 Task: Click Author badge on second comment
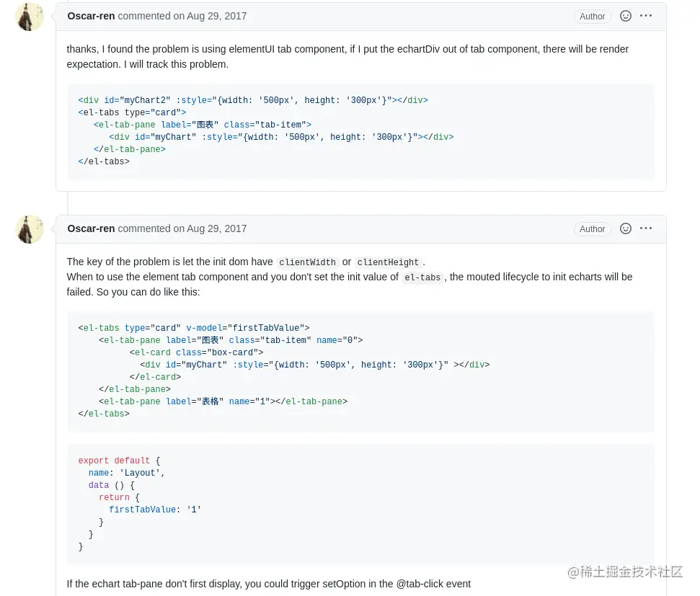pyautogui.click(x=592, y=229)
